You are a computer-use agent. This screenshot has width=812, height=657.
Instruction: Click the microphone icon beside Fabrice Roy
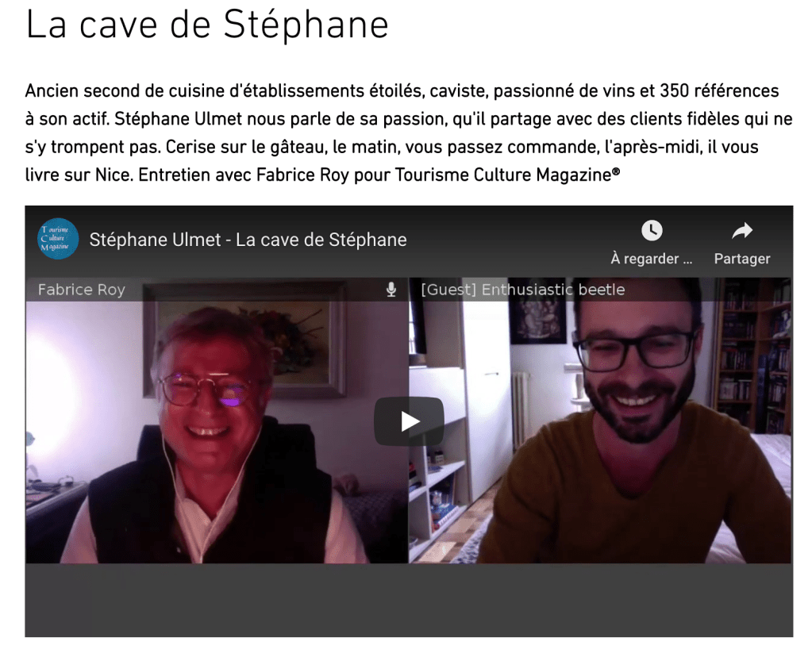tap(391, 290)
